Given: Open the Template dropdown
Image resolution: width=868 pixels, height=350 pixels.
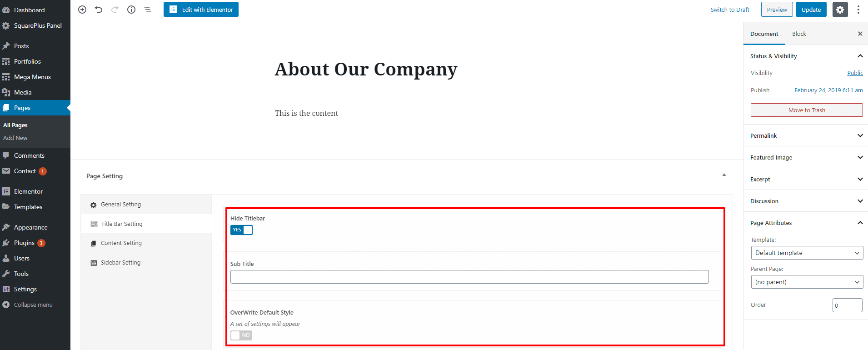Looking at the screenshot, I should click(x=807, y=252).
